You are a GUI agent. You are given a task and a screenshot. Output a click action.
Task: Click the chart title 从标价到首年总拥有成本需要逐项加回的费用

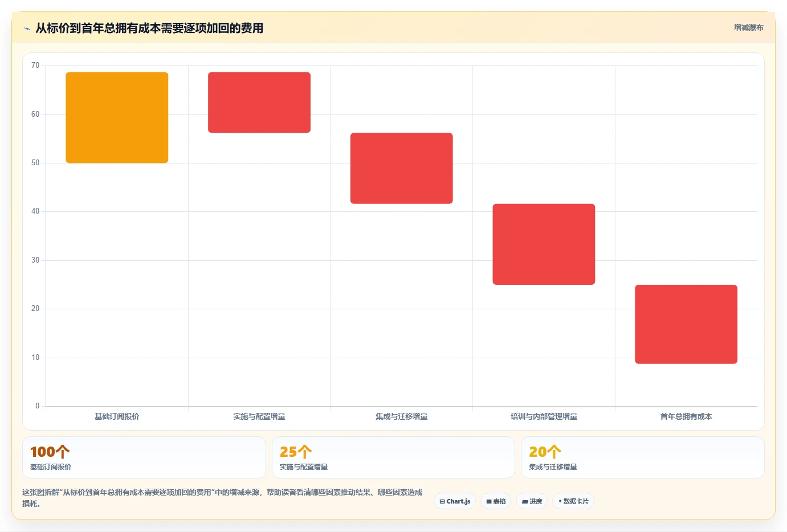[149, 28]
